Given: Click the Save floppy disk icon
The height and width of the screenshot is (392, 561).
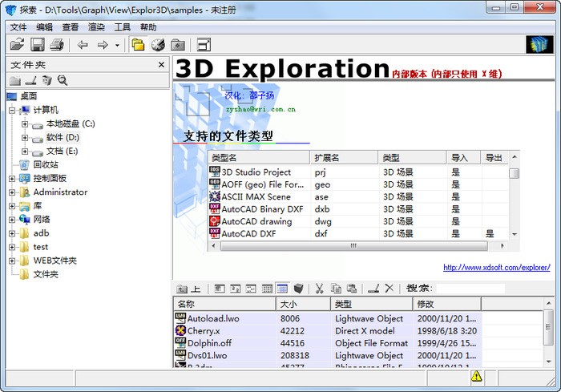Looking at the screenshot, I should coord(37,45).
